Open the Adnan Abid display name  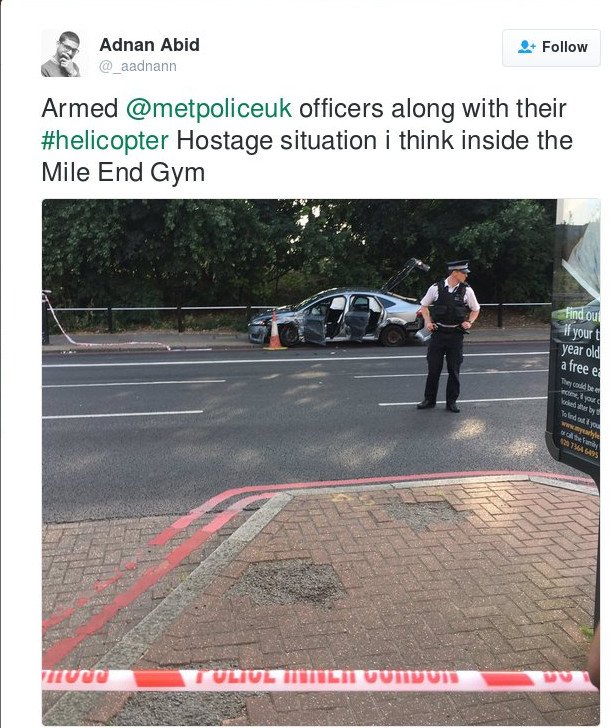149,44
